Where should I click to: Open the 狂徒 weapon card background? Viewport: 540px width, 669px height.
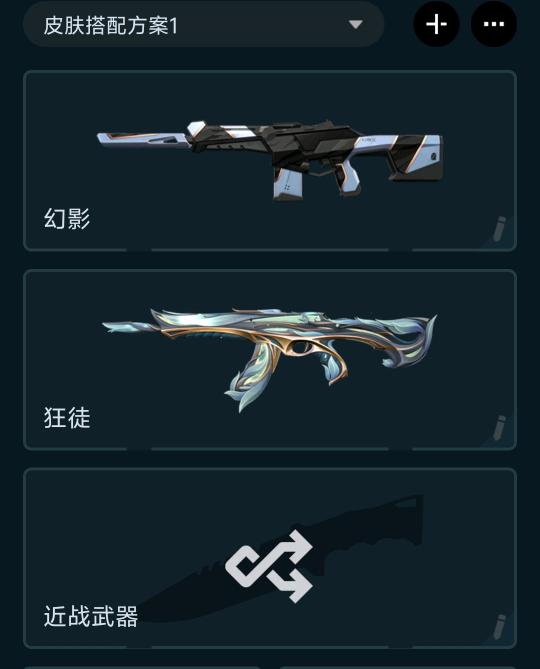[x=270, y=360]
